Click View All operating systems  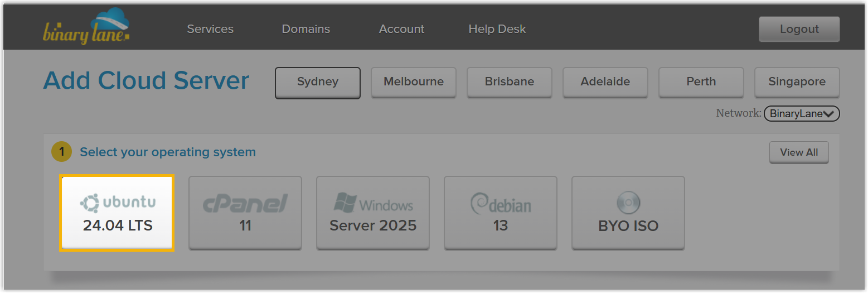coord(799,152)
